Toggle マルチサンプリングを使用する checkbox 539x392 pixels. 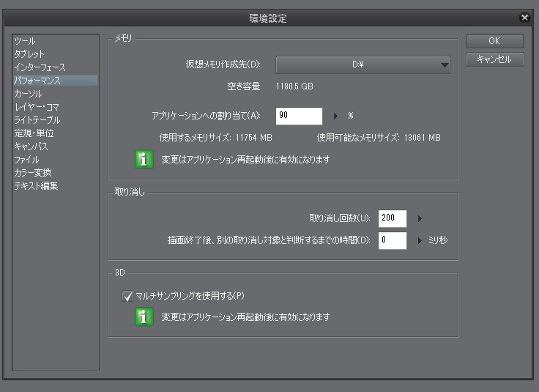coord(127,296)
